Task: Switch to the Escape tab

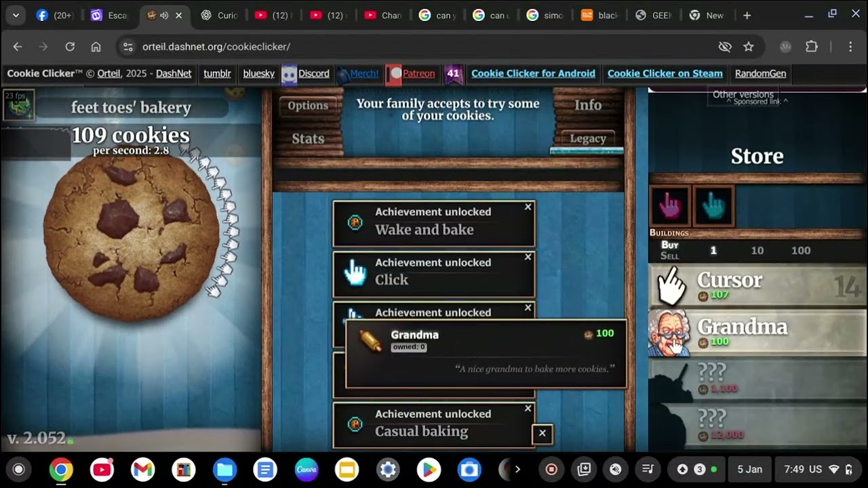Action: pyautogui.click(x=109, y=16)
